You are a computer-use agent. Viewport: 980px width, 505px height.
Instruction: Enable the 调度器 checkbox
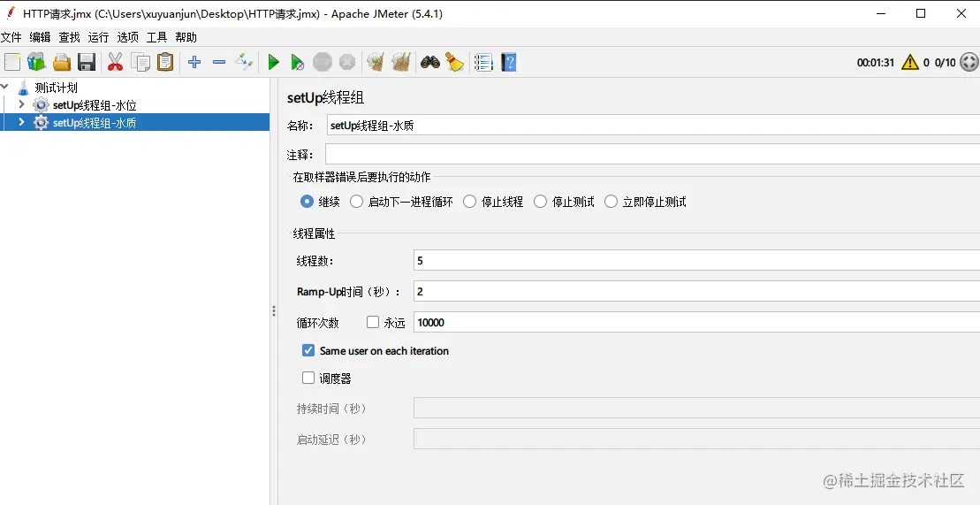(x=308, y=378)
